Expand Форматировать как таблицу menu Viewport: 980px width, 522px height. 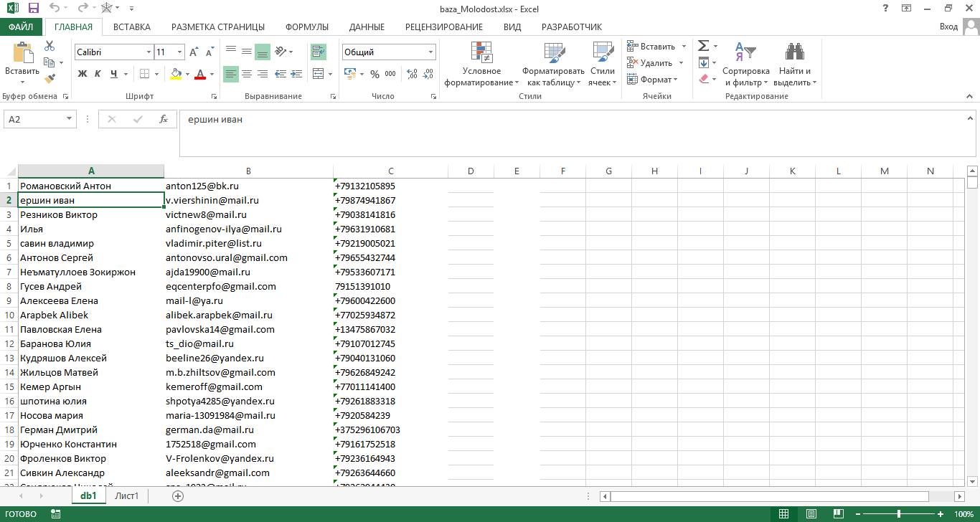(x=554, y=64)
